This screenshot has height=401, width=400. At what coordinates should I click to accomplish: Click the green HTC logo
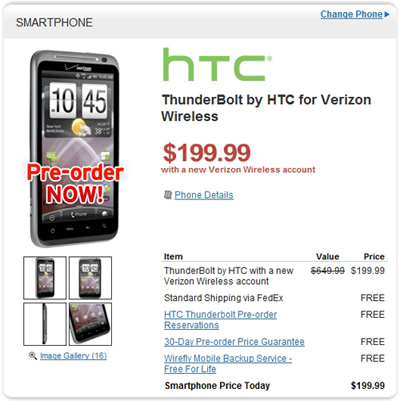pyautogui.click(x=217, y=65)
